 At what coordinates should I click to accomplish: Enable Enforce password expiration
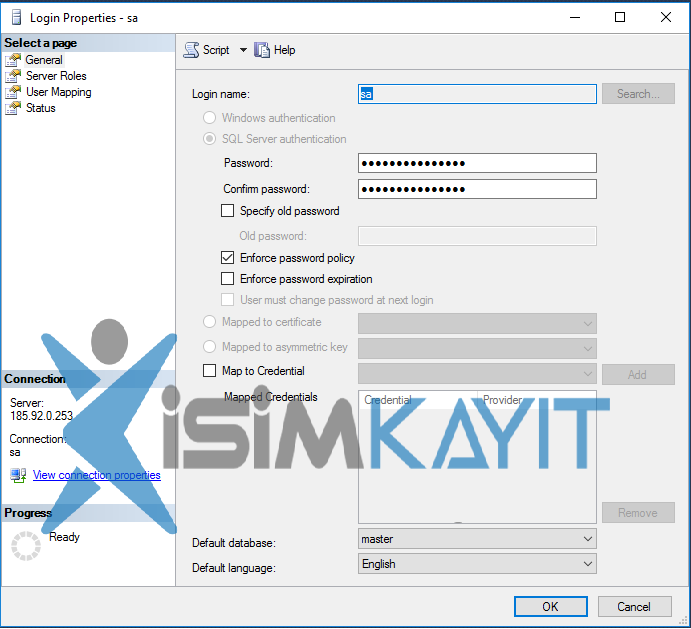pos(227,279)
